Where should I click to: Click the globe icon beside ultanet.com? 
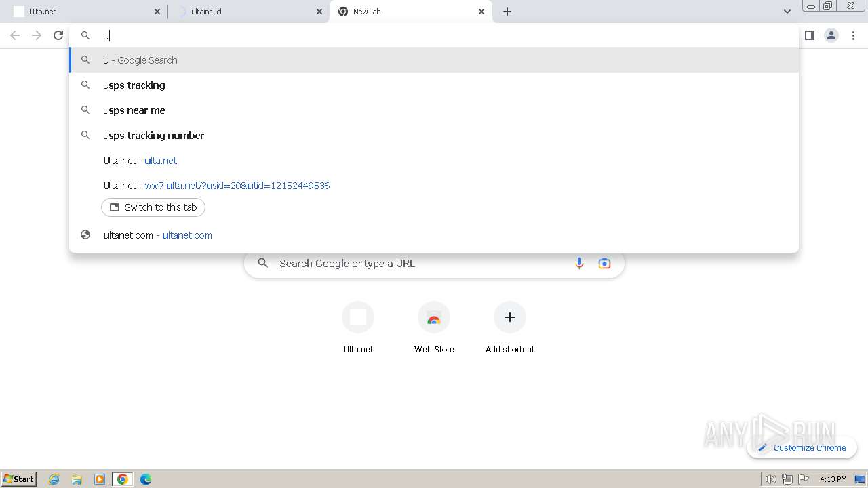(85, 235)
